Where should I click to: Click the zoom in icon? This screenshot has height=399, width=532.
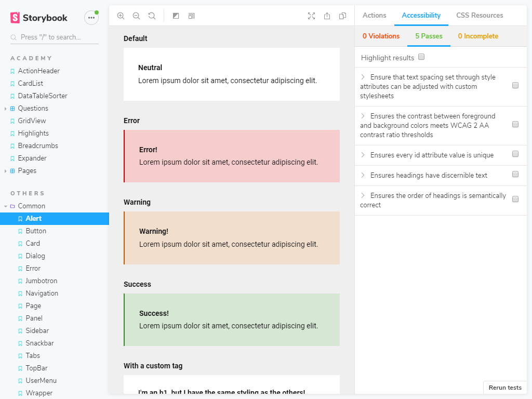(121, 16)
